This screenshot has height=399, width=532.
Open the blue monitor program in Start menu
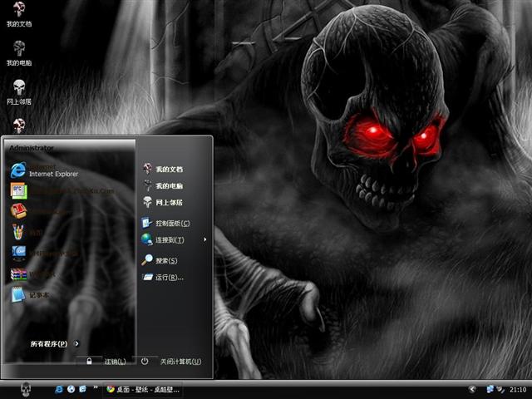coord(18,253)
